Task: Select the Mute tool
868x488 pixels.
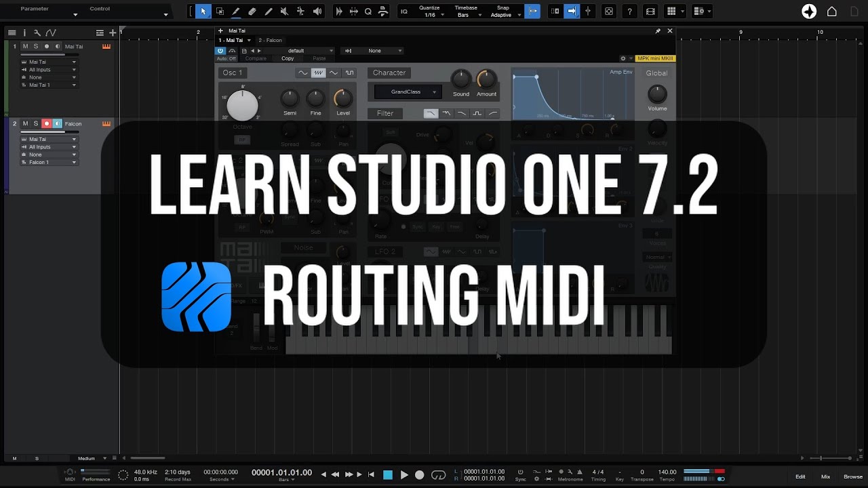Action: [x=285, y=12]
